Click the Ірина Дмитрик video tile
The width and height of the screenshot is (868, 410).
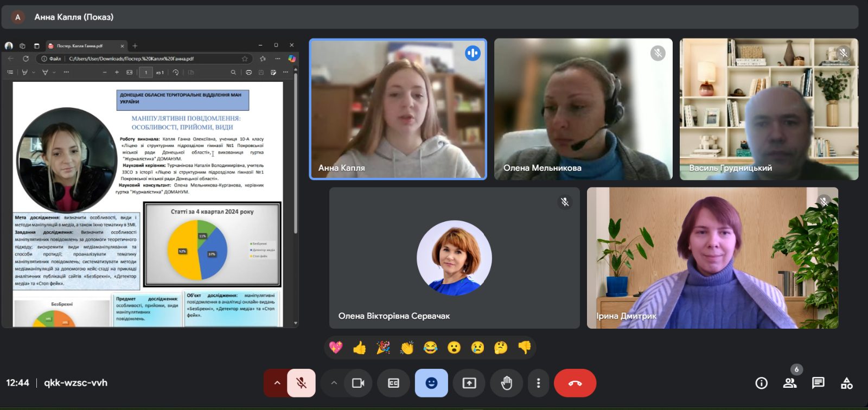tap(712, 258)
